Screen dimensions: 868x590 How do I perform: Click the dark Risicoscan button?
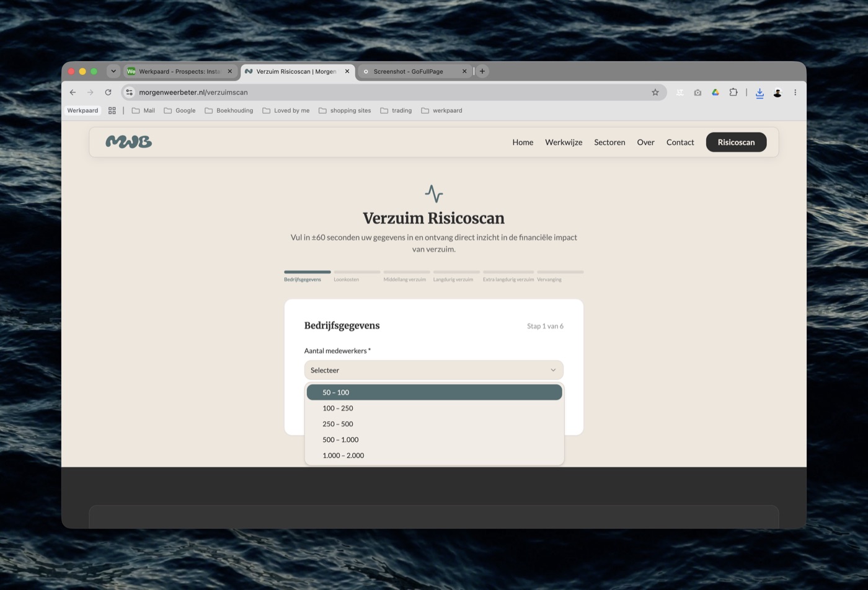pyautogui.click(x=736, y=142)
